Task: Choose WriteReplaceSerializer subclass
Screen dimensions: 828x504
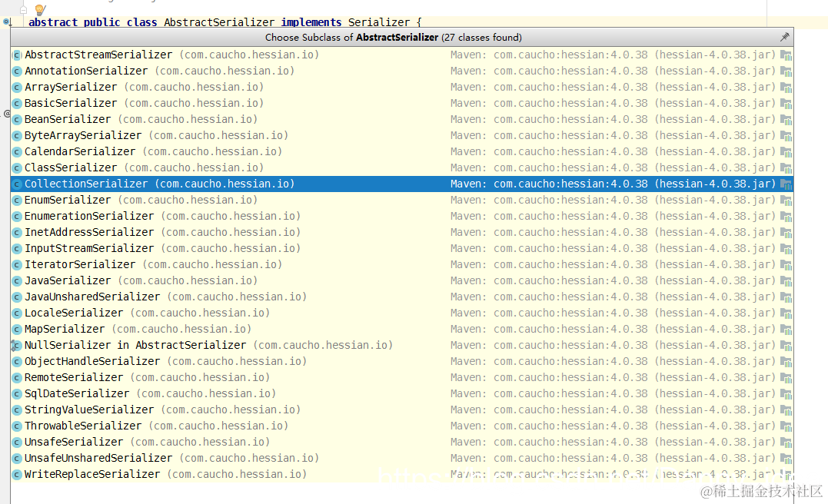Action: (402, 475)
